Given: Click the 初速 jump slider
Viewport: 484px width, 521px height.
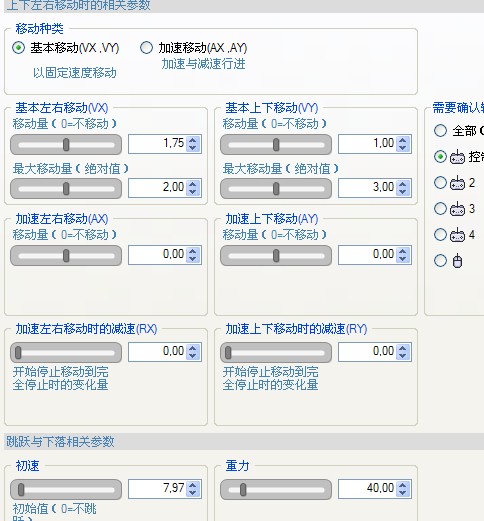Looking at the screenshot, I should [66, 490].
